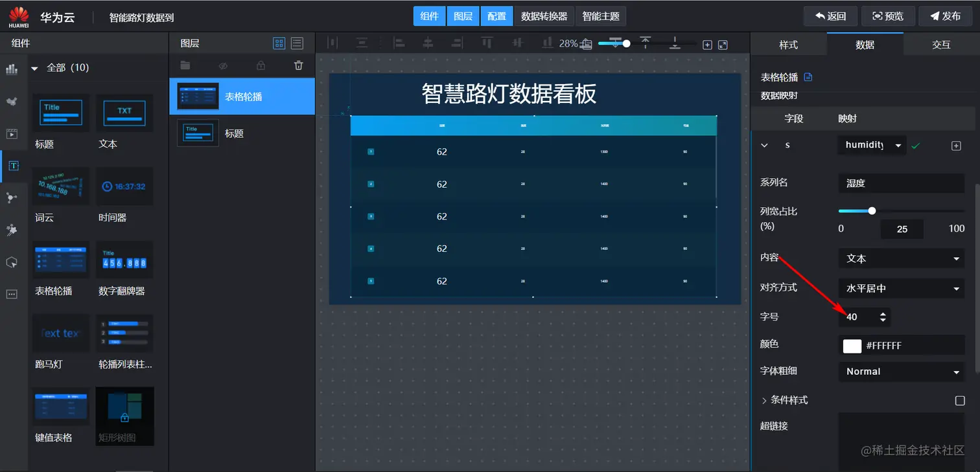Click the 预览 preview button
Viewport: 980px width, 472px height.
coord(888,16)
